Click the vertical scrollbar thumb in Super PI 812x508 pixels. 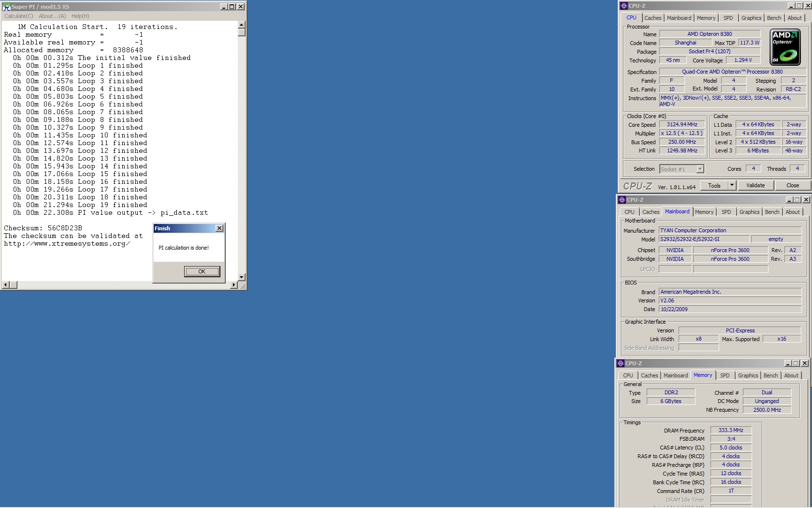(242, 32)
